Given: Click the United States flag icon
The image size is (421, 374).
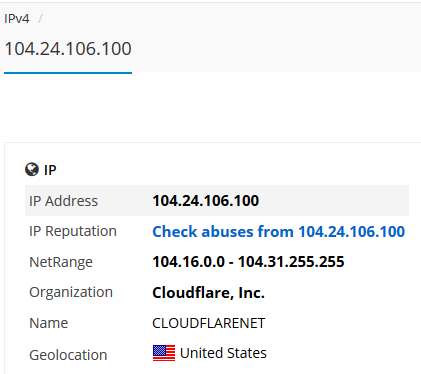Looking at the screenshot, I should coord(164,353).
